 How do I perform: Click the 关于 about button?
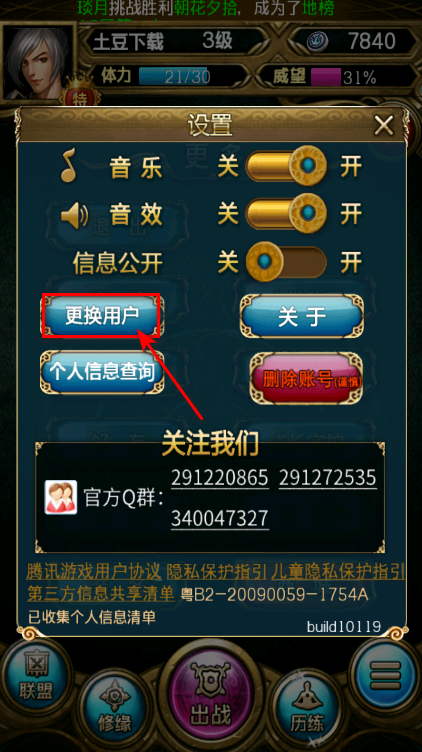tap(302, 316)
